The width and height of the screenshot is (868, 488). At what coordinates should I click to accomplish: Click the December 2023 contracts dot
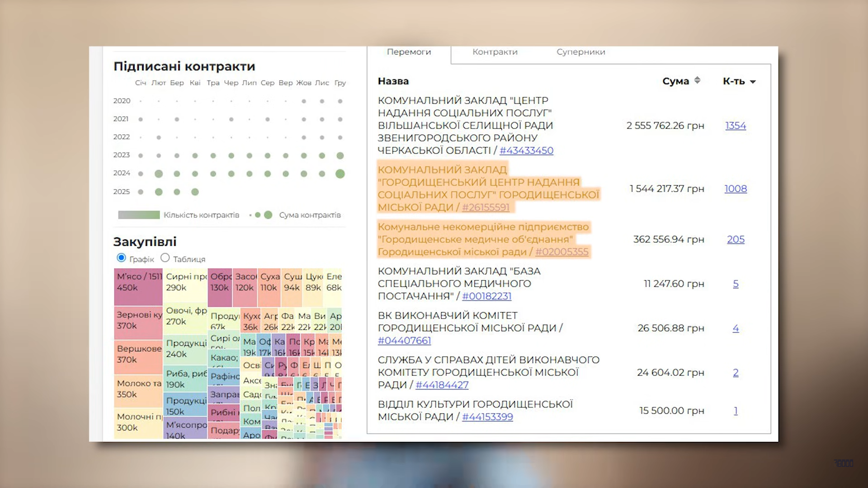(x=340, y=156)
